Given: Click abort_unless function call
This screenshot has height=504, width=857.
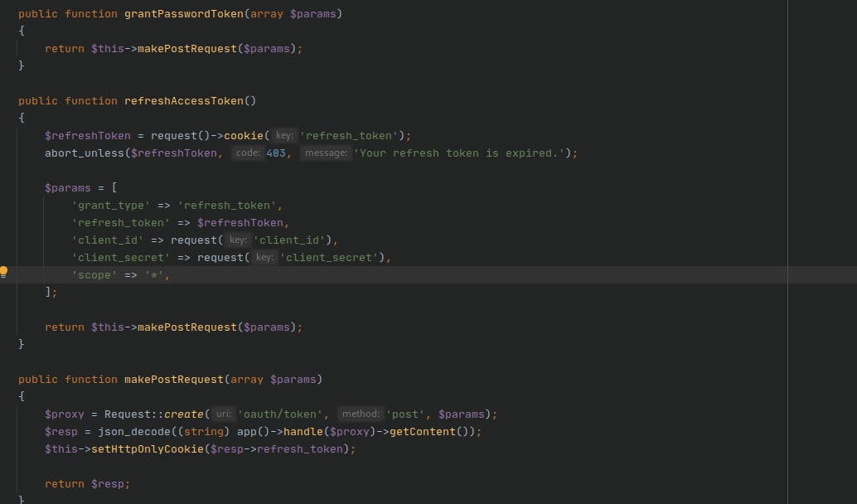Looking at the screenshot, I should click(85, 153).
